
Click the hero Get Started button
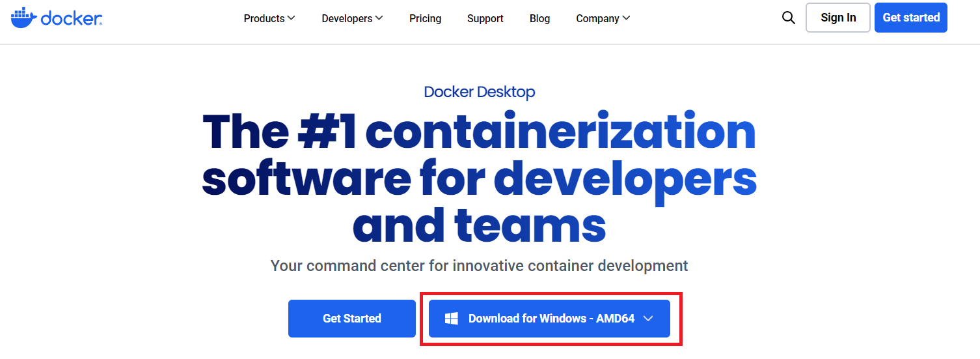pos(352,319)
